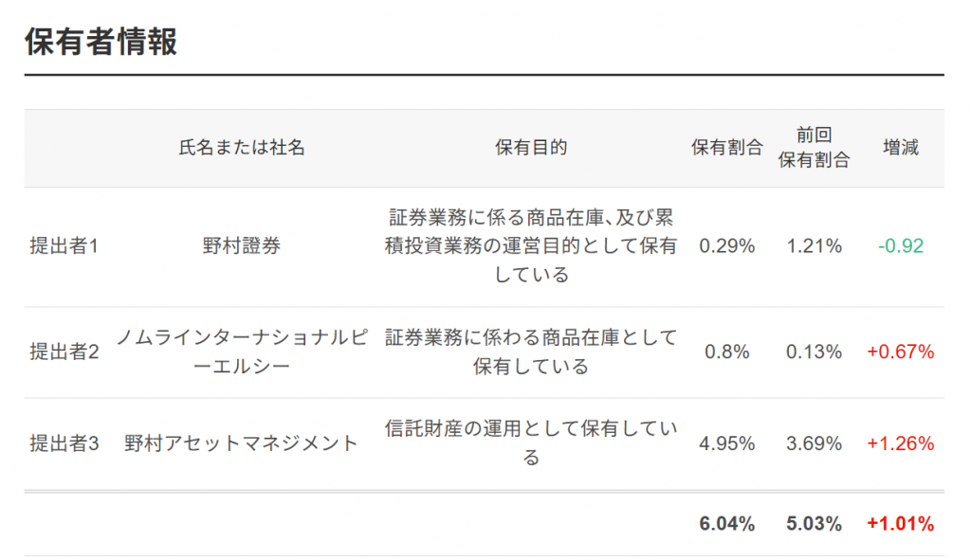Click the 信託財産の運用 purpose text
The image size is (971, 560).
[x=531, y=443]
